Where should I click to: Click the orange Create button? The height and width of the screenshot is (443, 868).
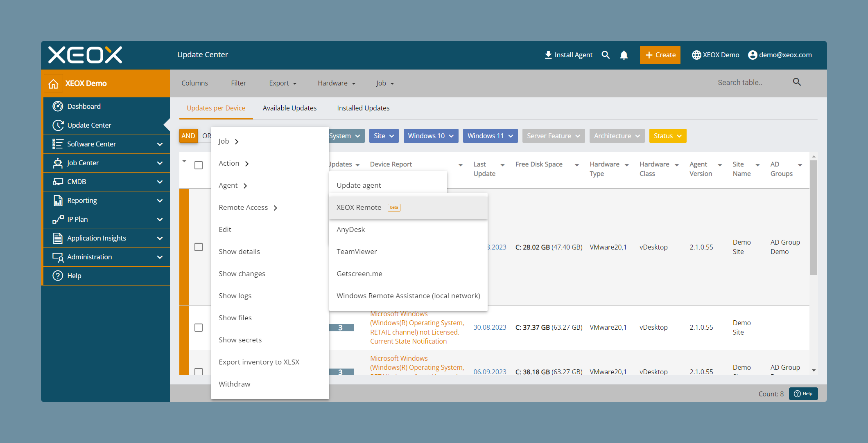pos(660,55)
